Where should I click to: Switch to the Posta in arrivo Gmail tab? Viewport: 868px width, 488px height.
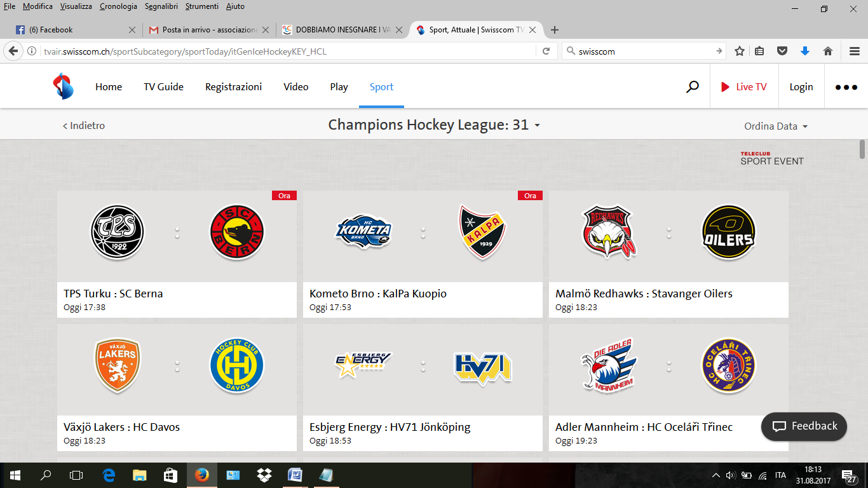point(208,30)
